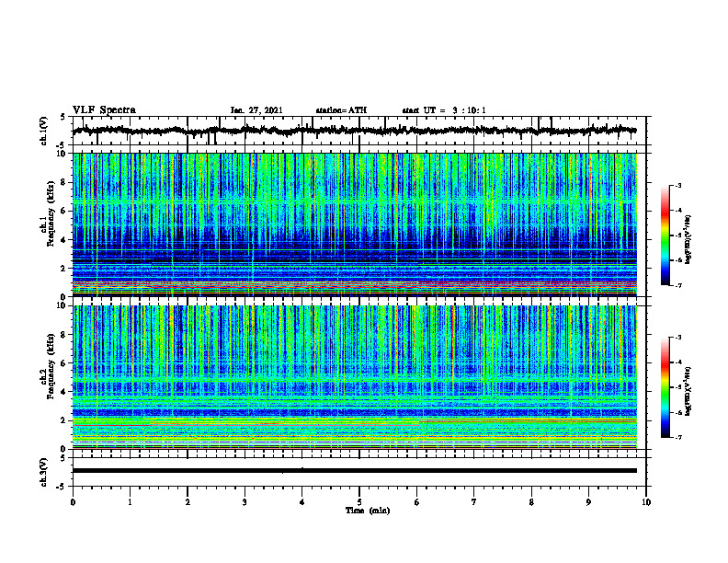Click time axis tick label '8'
This screenshot has height=563, width=728.
point(531,502)
